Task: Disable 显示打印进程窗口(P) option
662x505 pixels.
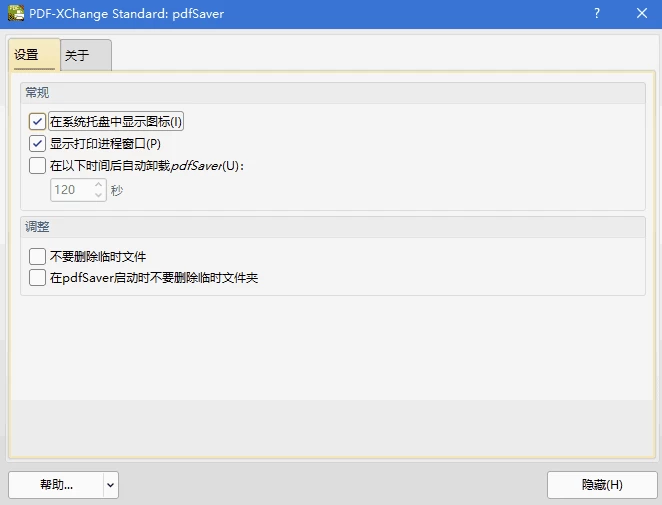Action: [38, 143]
